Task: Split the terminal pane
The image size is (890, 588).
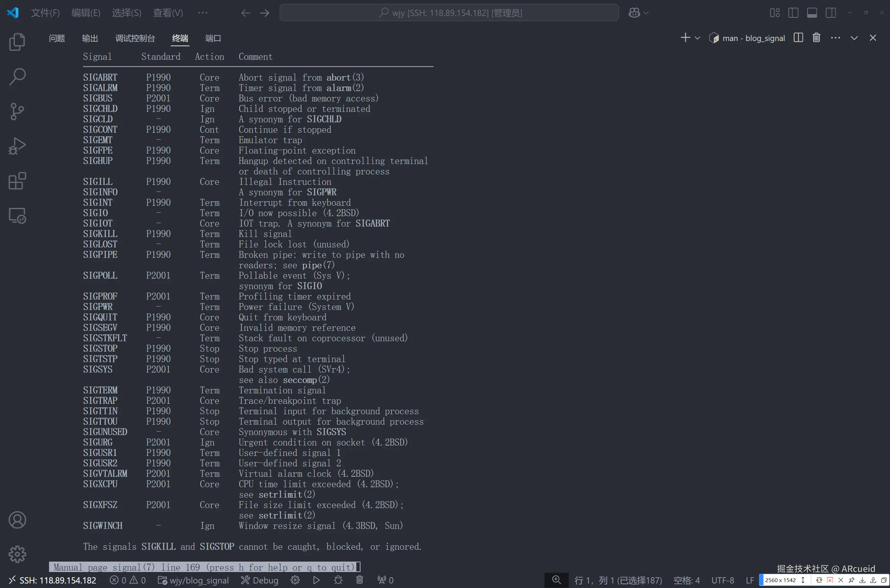Action: [x=798, y=38]
